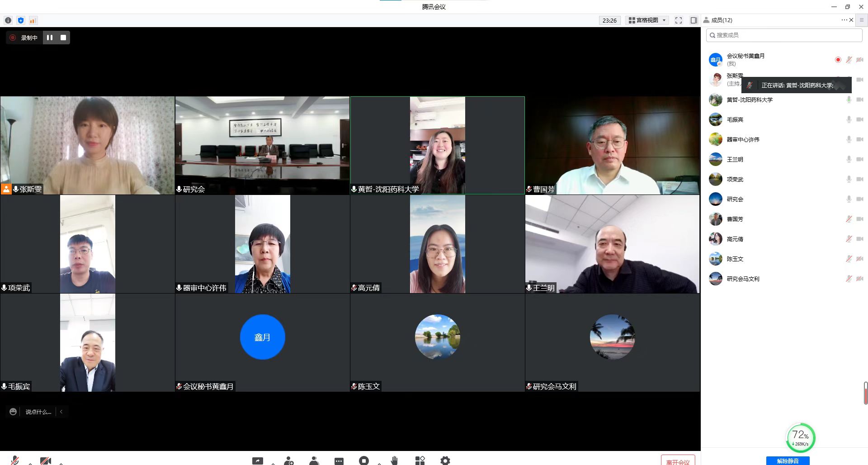Open the 宫格视图 layout dropdown
The height and width of the screenshot is (465, 868).
647,20
